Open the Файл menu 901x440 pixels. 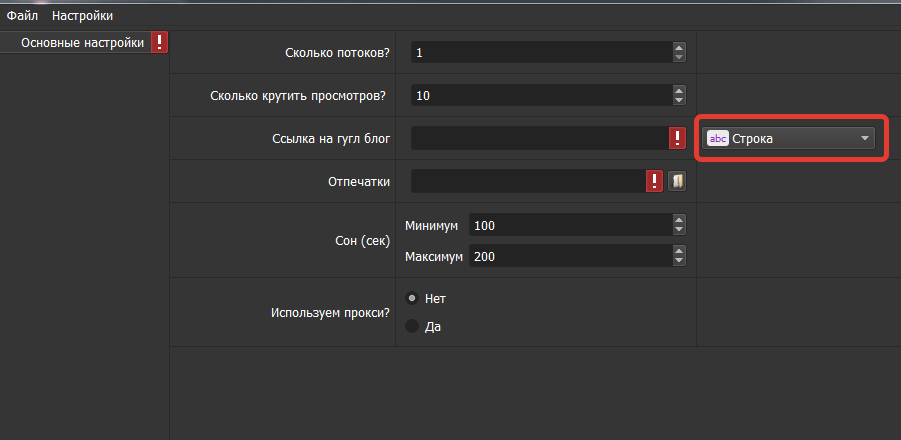22,15
